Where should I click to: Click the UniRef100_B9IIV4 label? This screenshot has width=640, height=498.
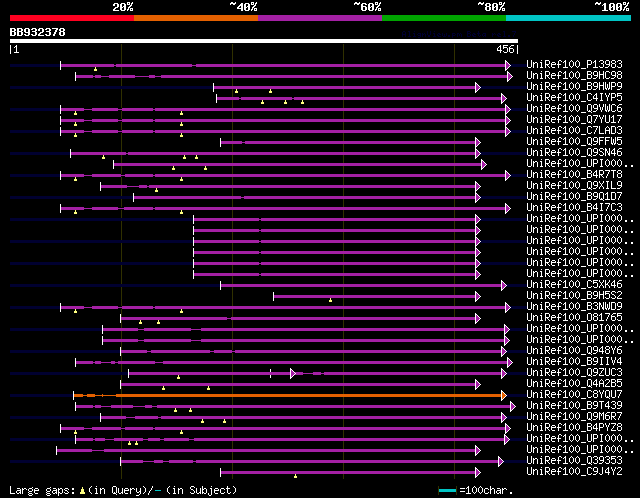click(x=574, y=361)
